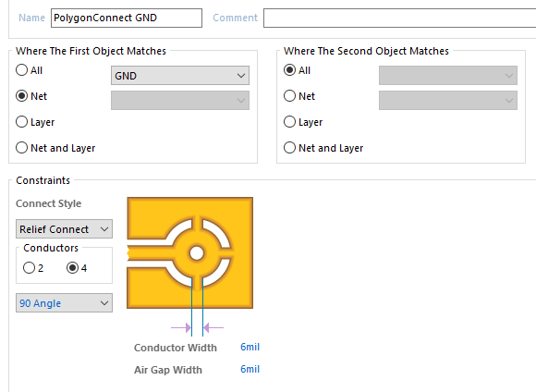
Task: Choose Net and Layer for first object
Action: click(55, 148)
